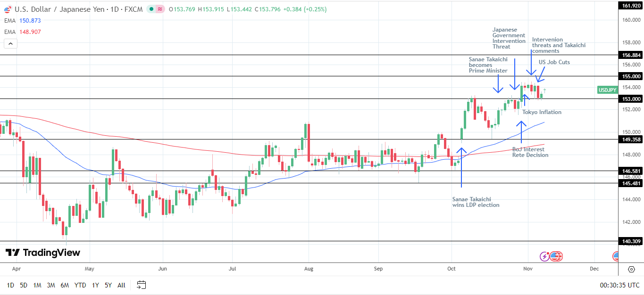644x295 pixels.
Task: Toggle the USDJPY price label on right scale
Action: tap(606, 90)
